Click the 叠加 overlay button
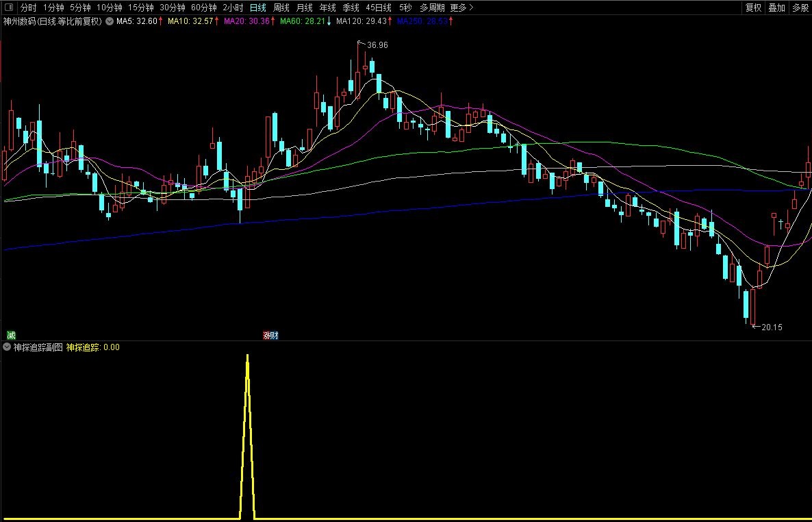 click(777, 8)
